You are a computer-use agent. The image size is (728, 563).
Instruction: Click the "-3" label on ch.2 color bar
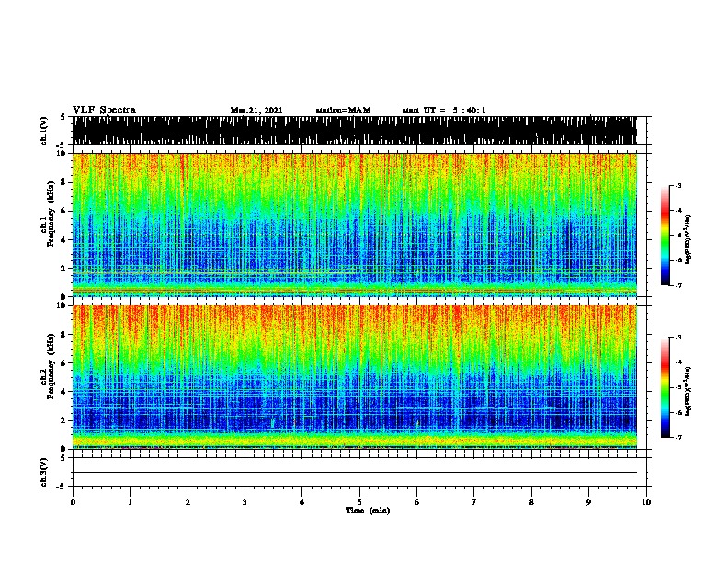coord(677,338)
